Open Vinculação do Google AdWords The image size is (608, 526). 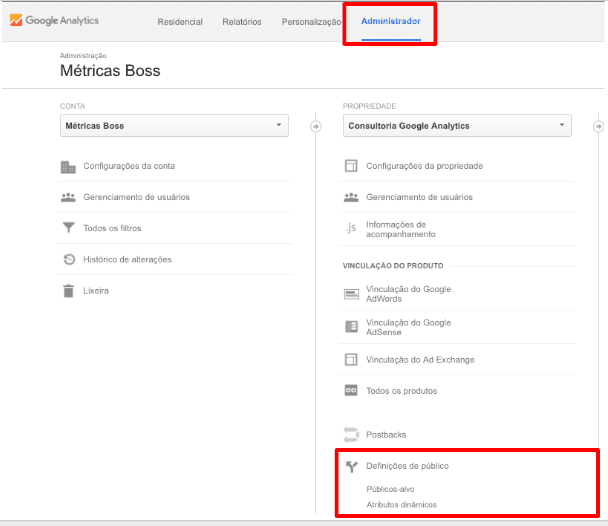coord(408,294)
